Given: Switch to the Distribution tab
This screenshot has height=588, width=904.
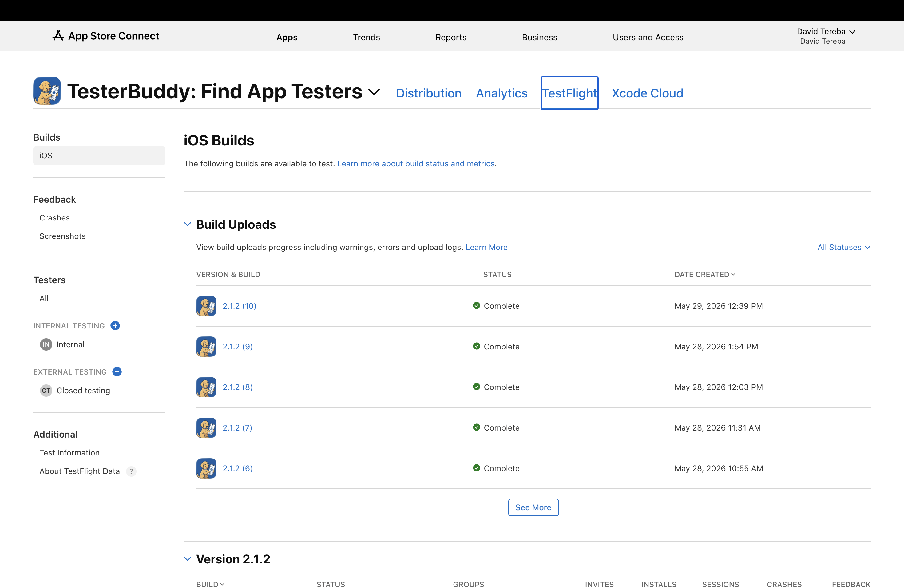Looking at the screenshot, I should (x=428, y=93).
